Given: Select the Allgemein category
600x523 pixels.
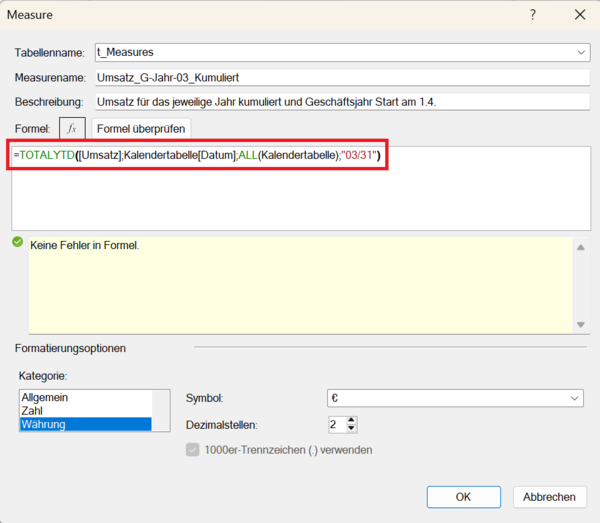Looking at the screenshot, I should coord(46,397).
